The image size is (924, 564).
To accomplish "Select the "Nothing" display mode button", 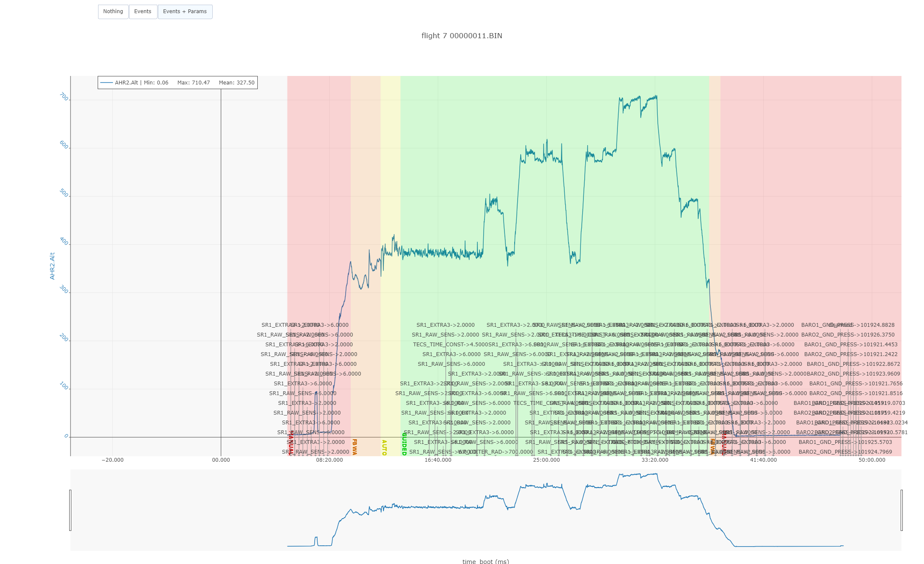I will 113,11.
